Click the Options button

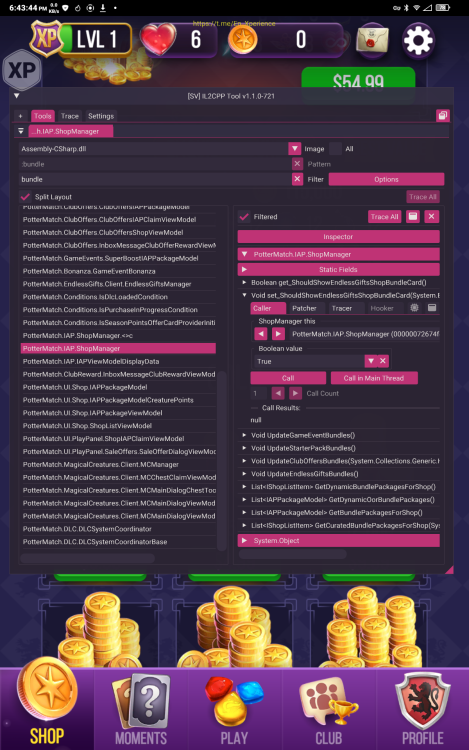(386, 179)
